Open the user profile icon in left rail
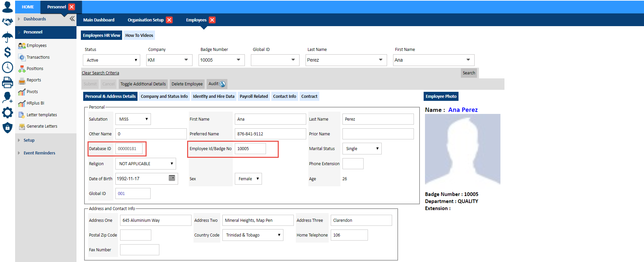The width and height of the screenshot is (644, 262). [x=7, y=7]
